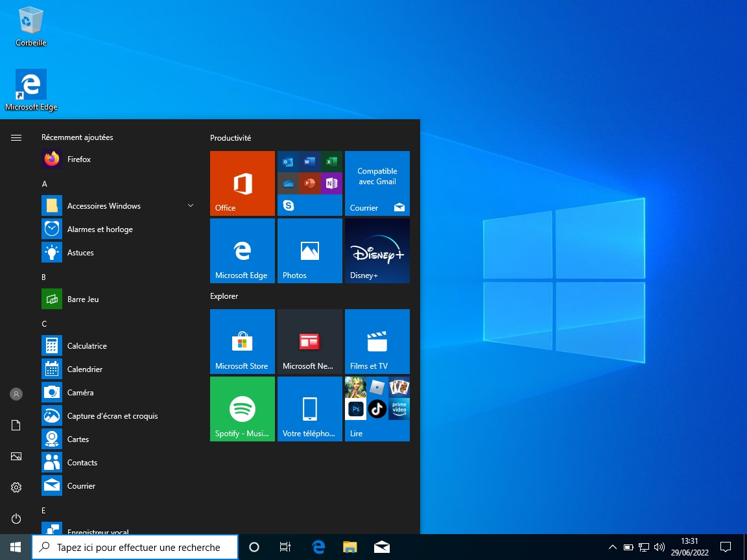Open the volume control
Viewport: 747px width, 560px height.
[659, 547]
